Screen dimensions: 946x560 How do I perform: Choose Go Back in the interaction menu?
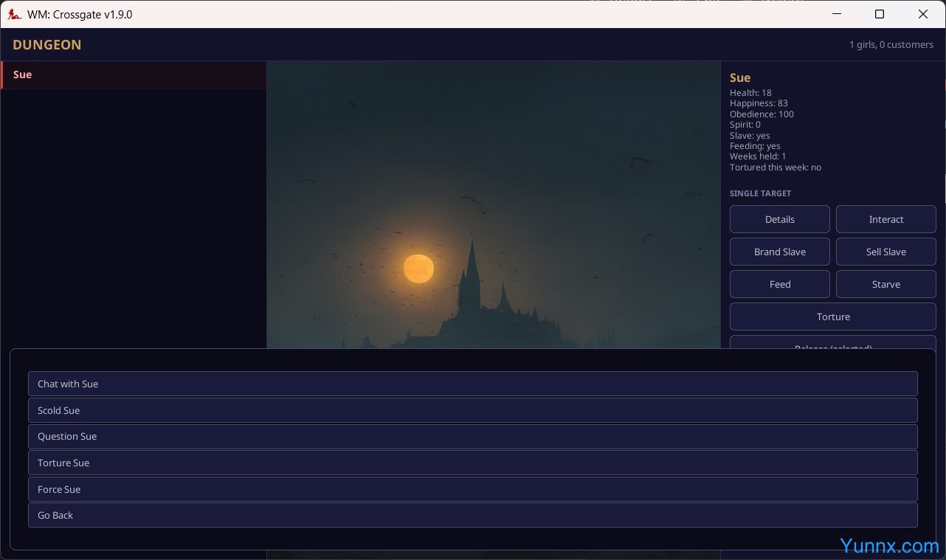(x=472, y=515)
